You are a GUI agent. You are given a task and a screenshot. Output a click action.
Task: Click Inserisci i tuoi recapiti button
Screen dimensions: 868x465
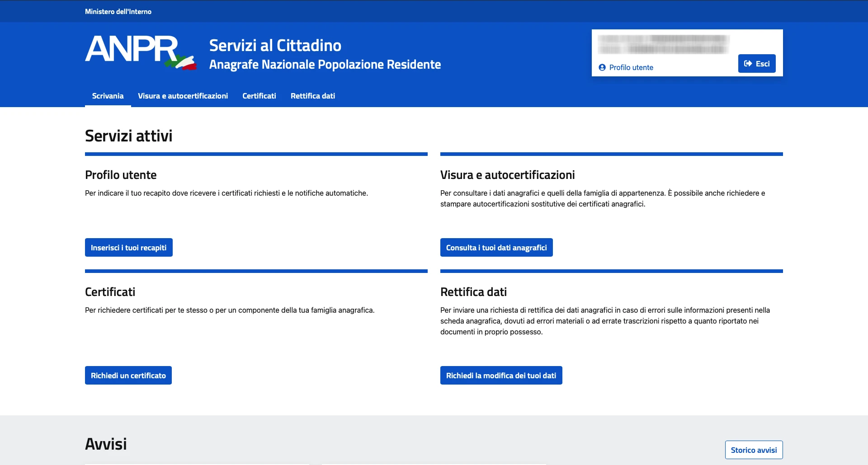pyautogui.click(x=128, y=248)
